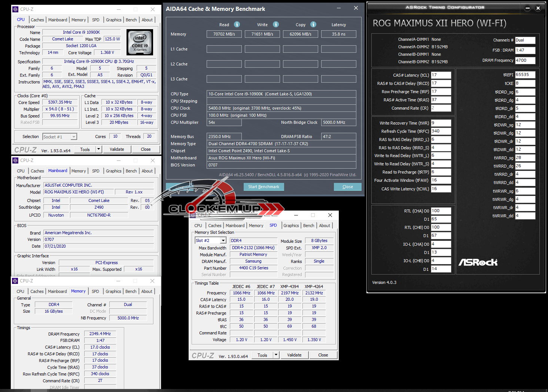The height and width of the screenshot is (392, 548).
Task: Open the Graphics tab in the SPD window
Action: pos(291,226)
